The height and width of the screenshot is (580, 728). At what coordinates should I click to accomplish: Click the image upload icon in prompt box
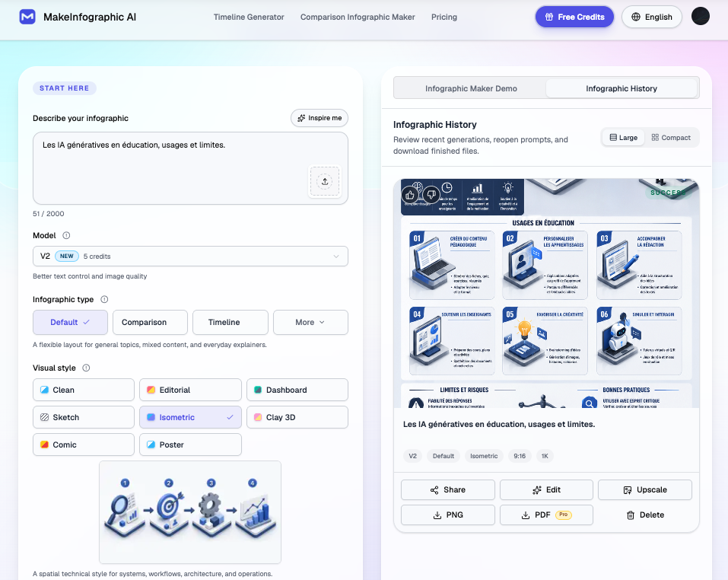(x=325, y=182)
